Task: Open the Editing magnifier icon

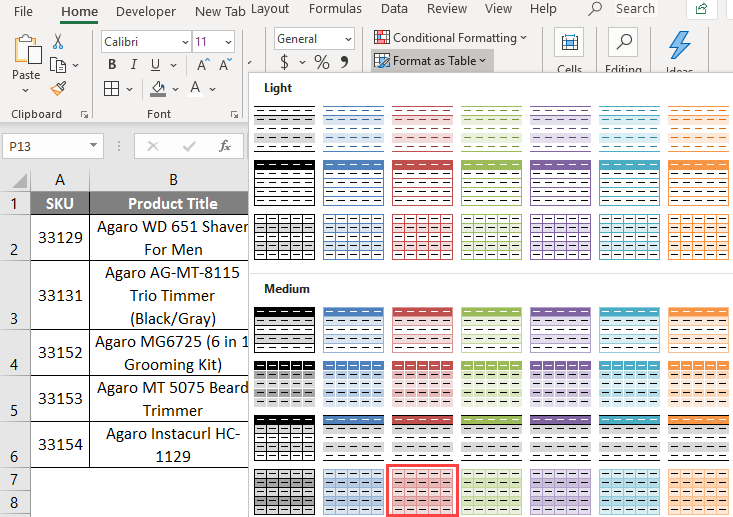Action: point(624,42)
